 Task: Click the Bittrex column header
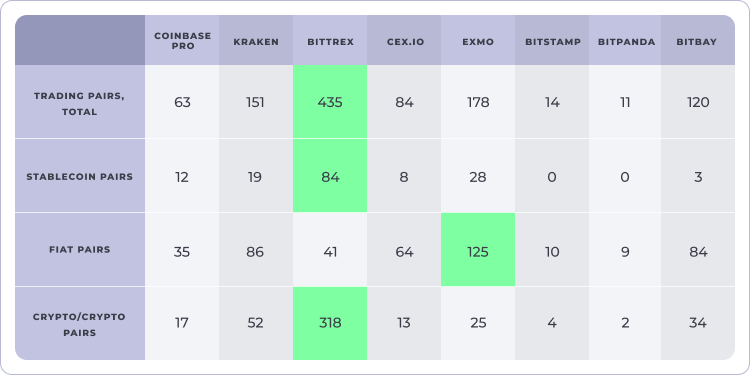point(330,40)
